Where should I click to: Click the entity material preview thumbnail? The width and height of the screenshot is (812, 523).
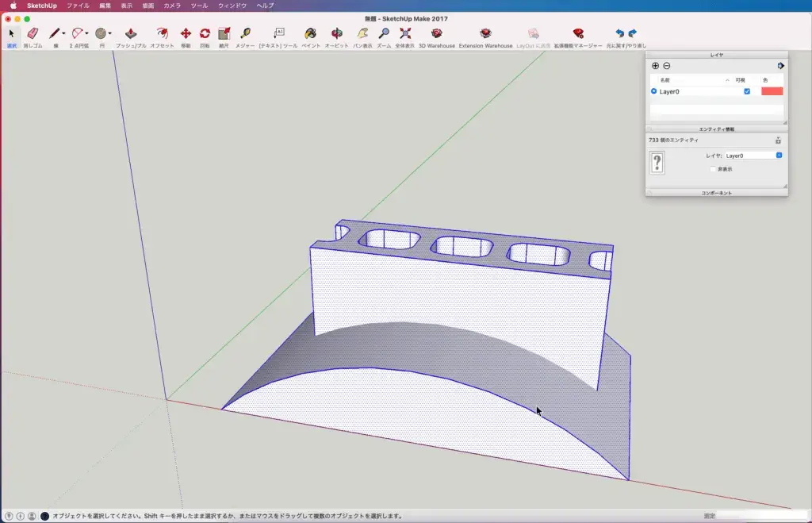[657, 163]
